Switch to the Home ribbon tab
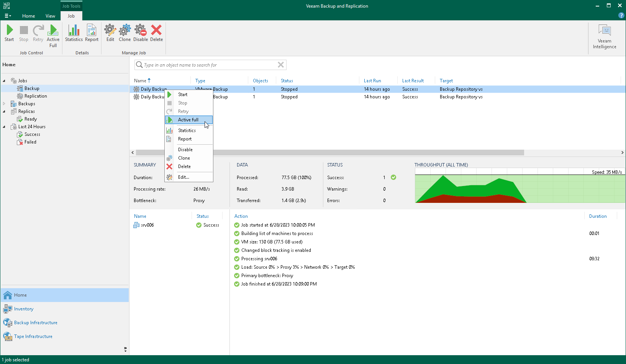Image resolution: width=626 pixels, height=364 pixels. point(28,16)
